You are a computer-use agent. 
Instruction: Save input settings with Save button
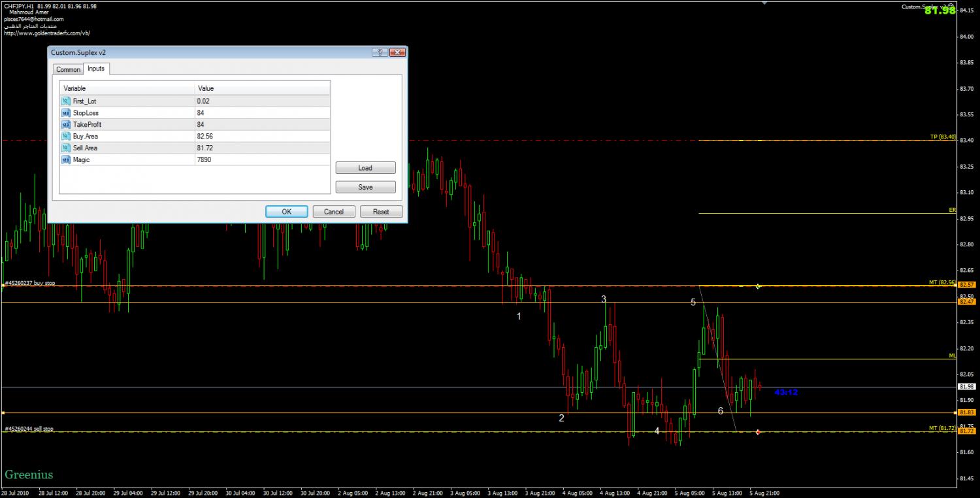click(x=365, y=187)
